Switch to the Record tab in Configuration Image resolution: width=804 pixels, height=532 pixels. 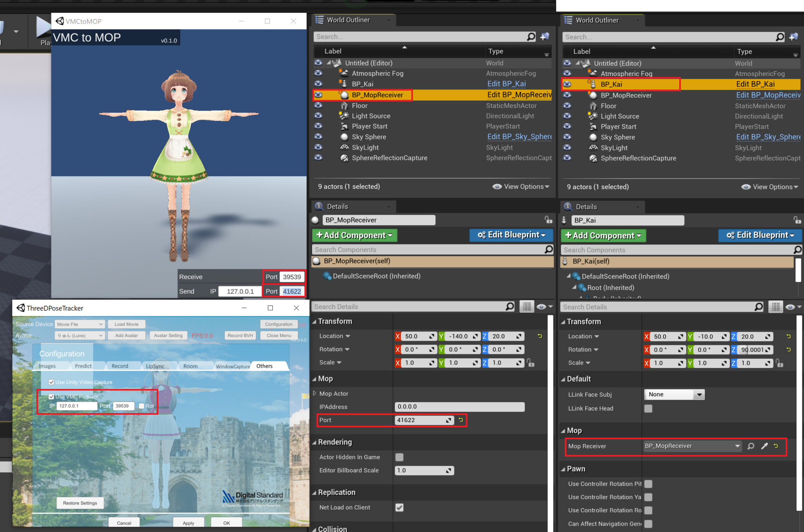coord(121,366)
